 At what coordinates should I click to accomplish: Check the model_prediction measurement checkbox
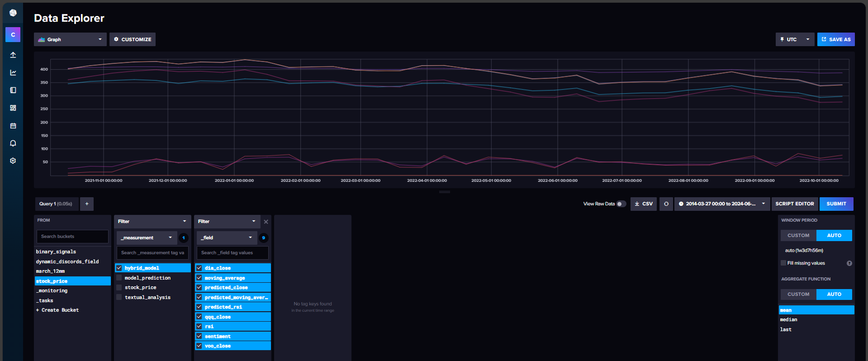pyautogui.click(x=119, y=278)
